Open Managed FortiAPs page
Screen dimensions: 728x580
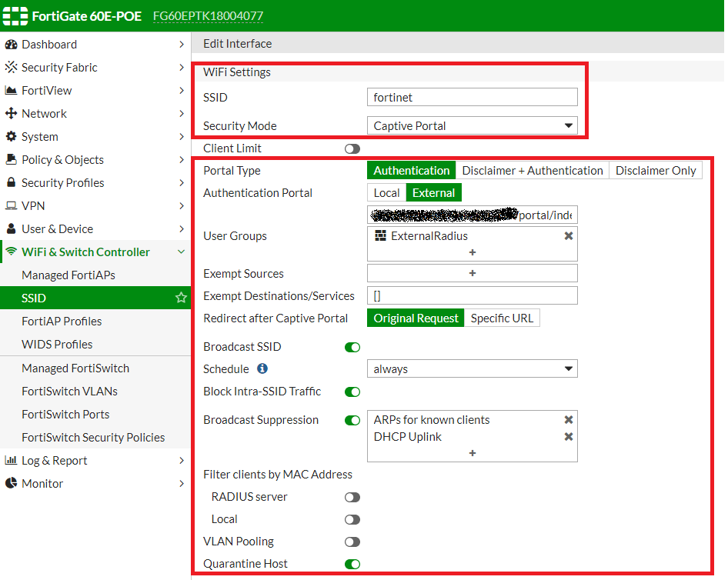(x=68, y=275)
